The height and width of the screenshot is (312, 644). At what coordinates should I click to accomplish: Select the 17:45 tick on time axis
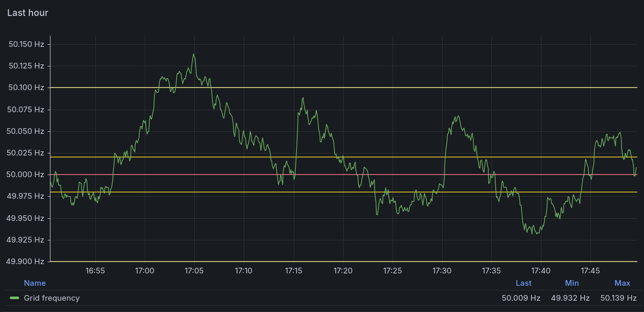pos(590,270)
